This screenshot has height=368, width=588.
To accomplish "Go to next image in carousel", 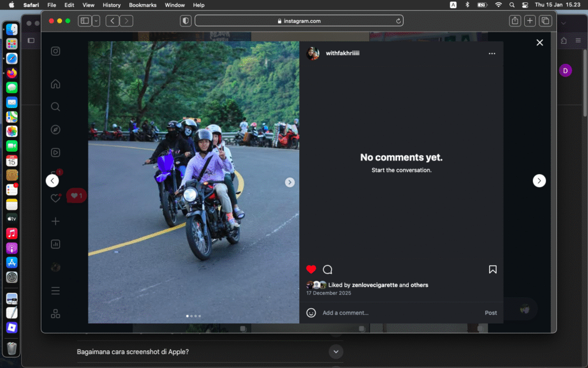I will [290, 182].
